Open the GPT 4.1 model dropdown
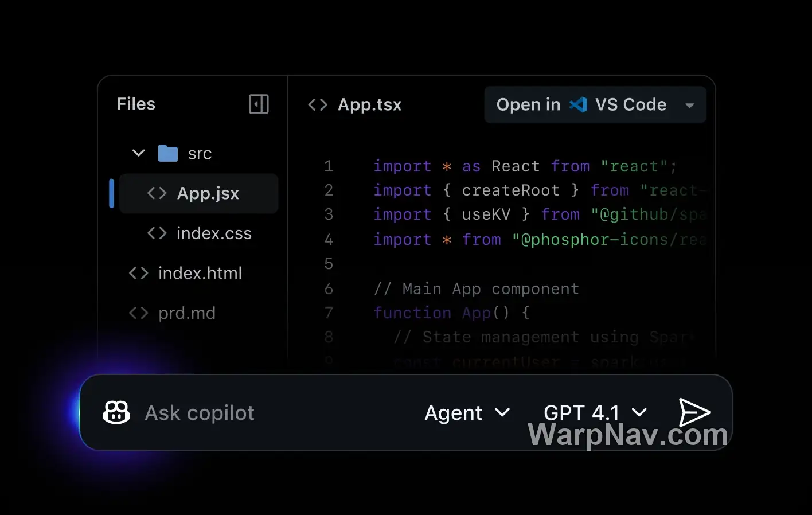 [595, 413]
